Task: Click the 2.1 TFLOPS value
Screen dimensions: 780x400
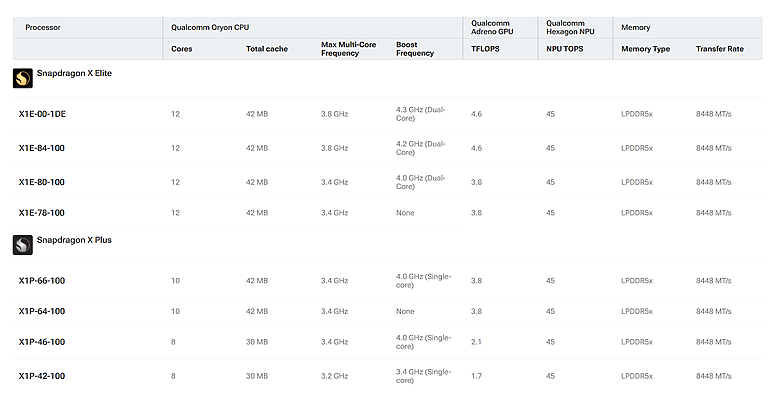Action: 476,342
